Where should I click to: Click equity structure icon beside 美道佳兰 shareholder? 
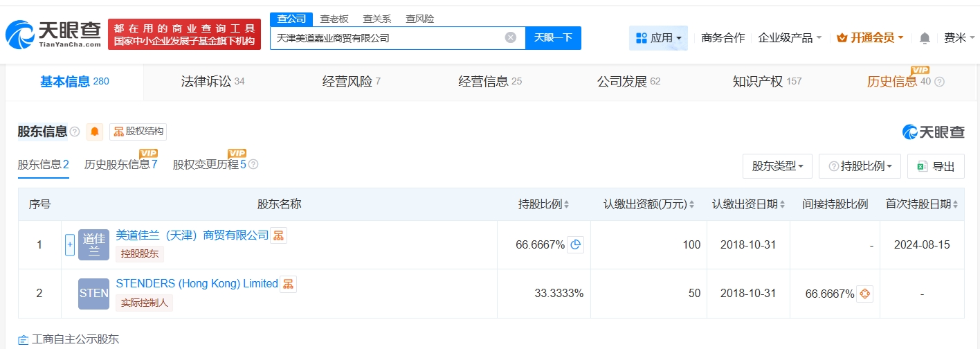278,235
